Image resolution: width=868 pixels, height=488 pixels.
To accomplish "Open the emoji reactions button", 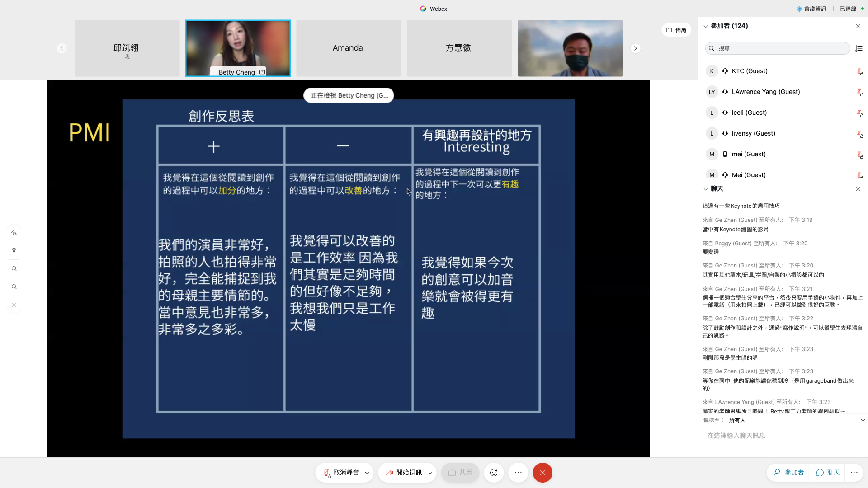I will tap(494, 473).
